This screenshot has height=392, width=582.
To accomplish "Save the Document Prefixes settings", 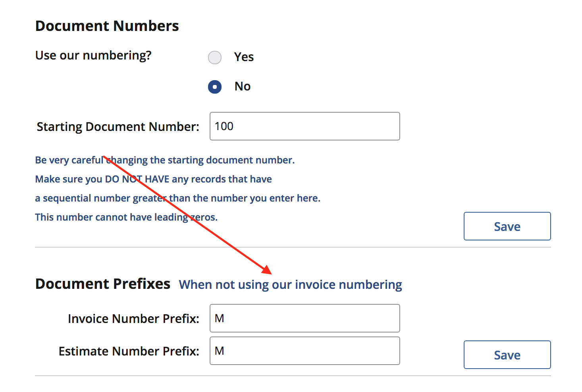I will pos(507,355).
